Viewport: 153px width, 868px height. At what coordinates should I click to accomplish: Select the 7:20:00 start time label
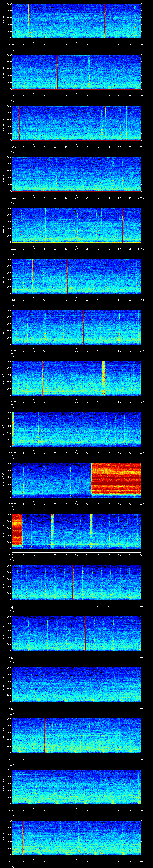tap(12, 249)
